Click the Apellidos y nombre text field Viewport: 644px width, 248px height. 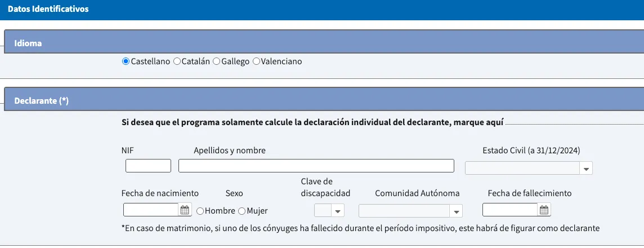[316, 166]
